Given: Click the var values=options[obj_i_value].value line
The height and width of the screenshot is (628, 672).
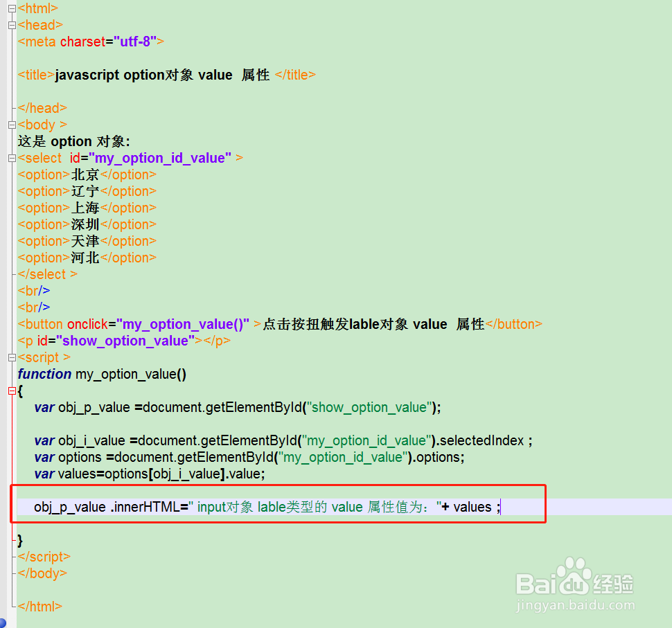Looking at the screenshot, I should 150,474.
